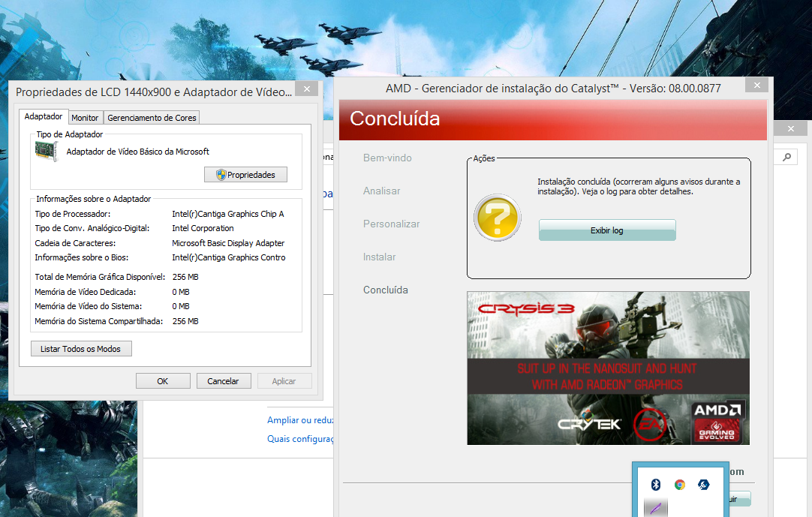Open the Crysis 3 AMD Radeon banner
812x517 pixels.
point(608,368)
